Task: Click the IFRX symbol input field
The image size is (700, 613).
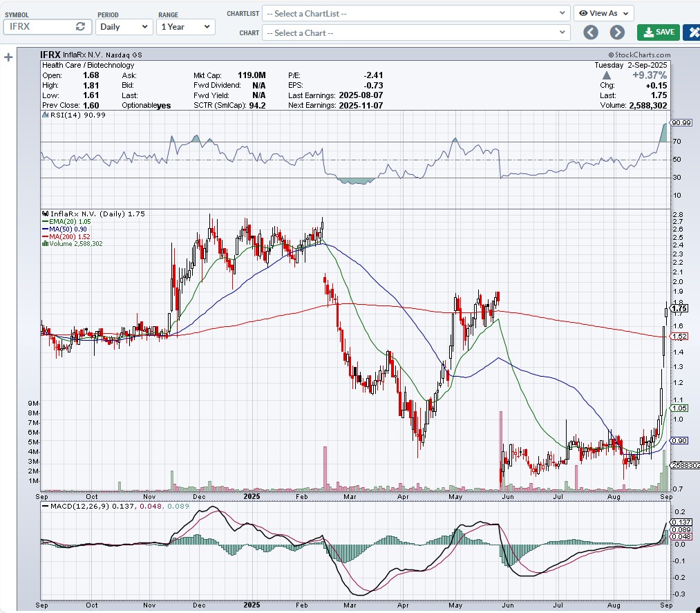Action: (x=47, y=27)
